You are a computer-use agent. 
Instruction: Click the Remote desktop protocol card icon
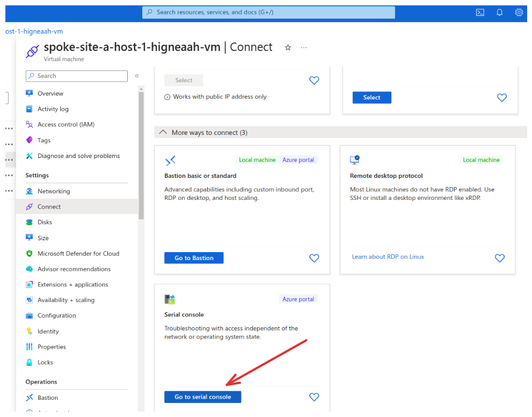(x=355, y=160)
